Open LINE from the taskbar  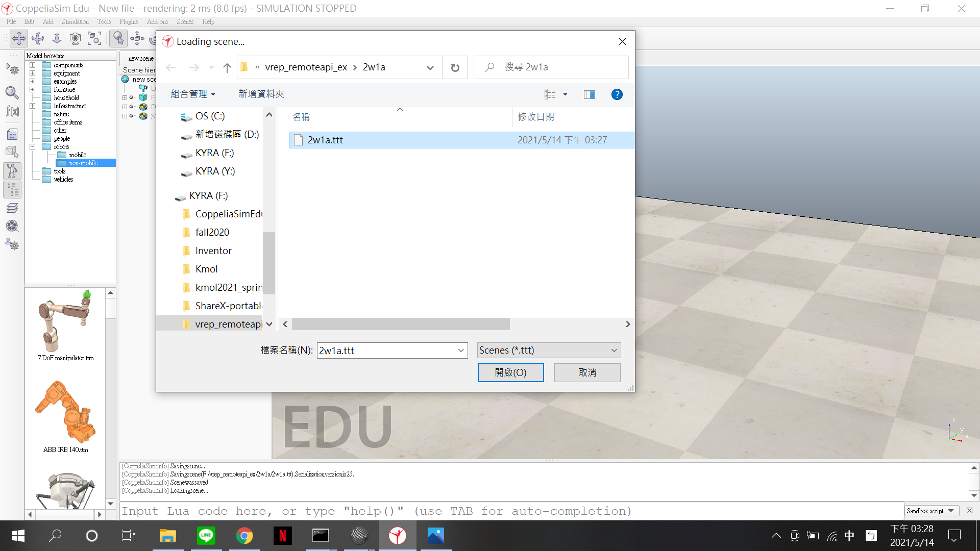(206, 536)
